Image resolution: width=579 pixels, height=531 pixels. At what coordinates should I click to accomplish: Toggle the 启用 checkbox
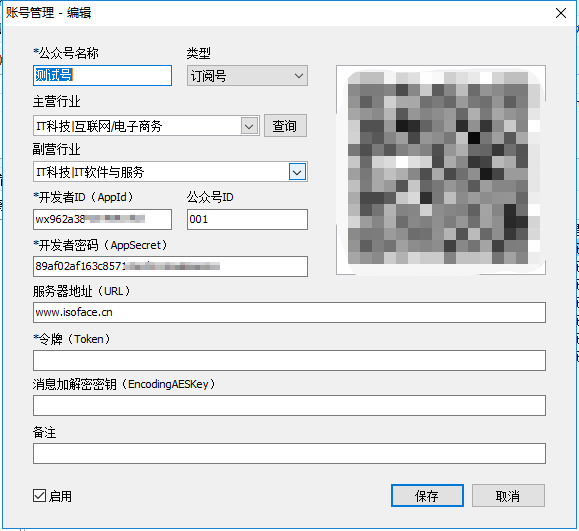coord(40,496)
